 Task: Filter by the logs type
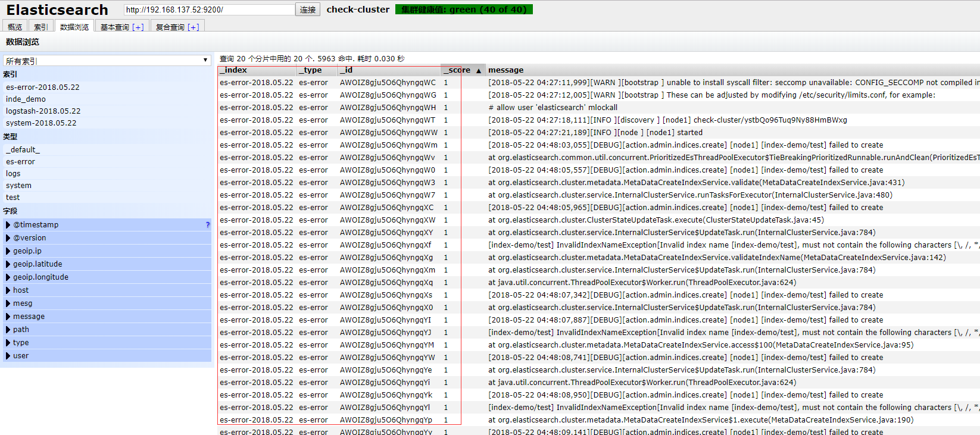click(13, 173)
